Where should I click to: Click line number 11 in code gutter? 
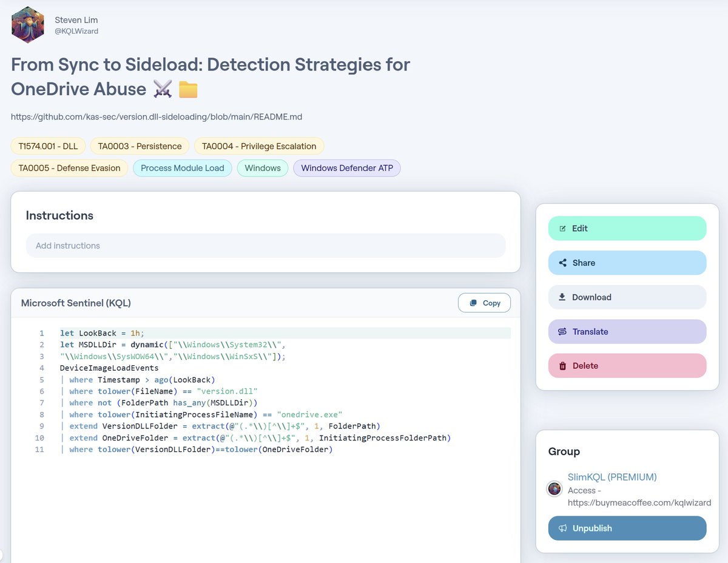point(39,450)
